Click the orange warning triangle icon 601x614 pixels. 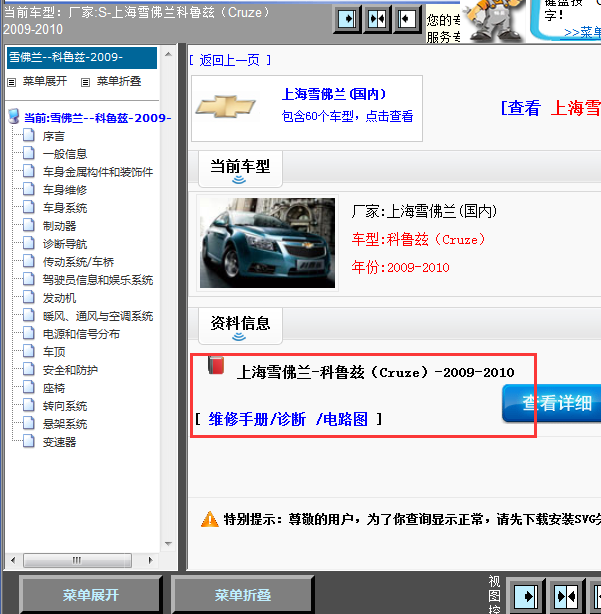(x=209, y=519)
